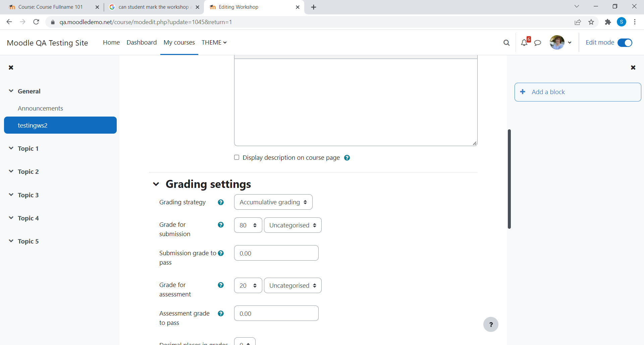644x345 pixels.
Task: Reload the current page
Action: pyautogui.click(x=36, y=22)
